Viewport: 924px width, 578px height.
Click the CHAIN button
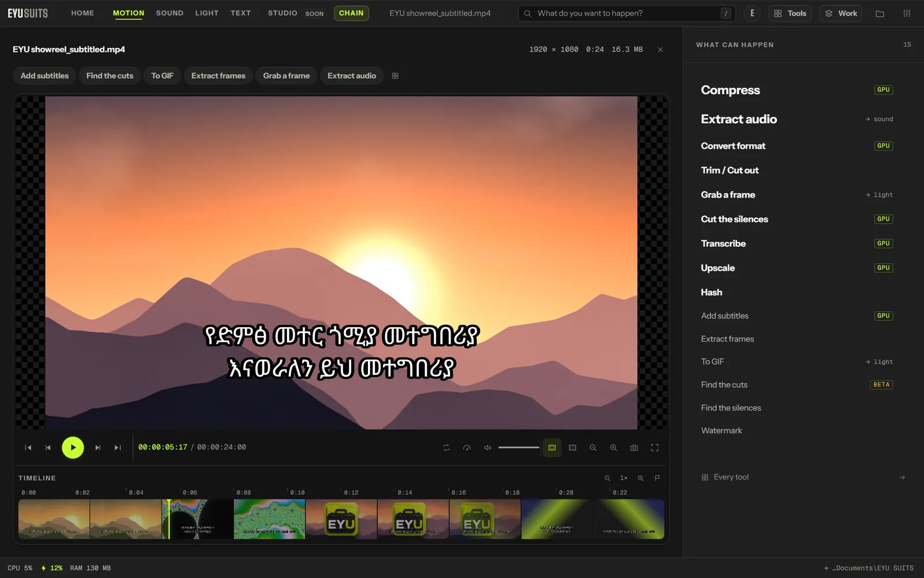351,13
